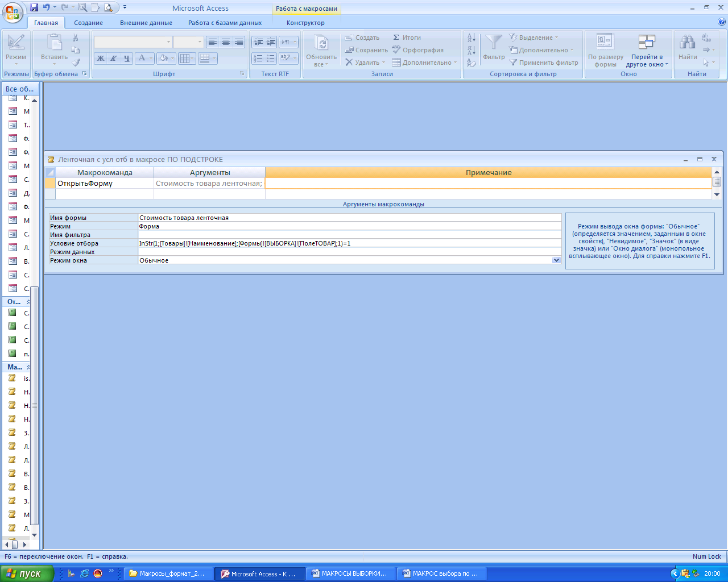Open Access help question mark
The height and width of the screenshot is (582, 728).
tap(722, 22)
